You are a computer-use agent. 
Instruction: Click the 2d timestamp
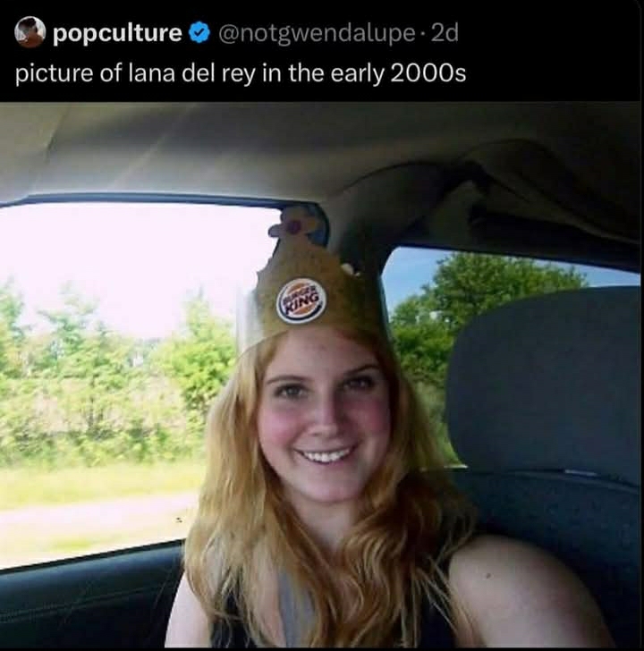445,32
